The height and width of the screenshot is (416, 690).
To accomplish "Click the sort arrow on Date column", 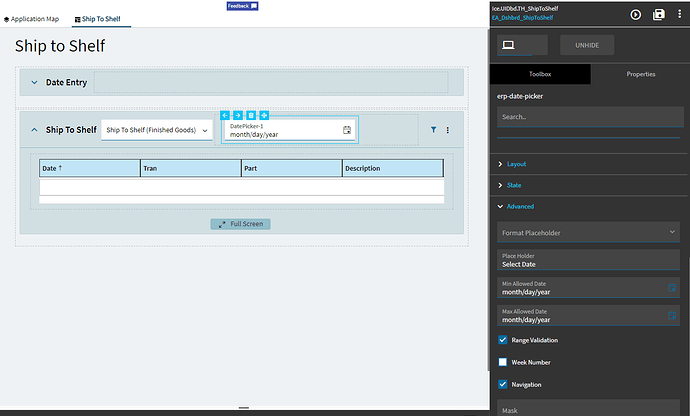I will click(x=60, y=168).
